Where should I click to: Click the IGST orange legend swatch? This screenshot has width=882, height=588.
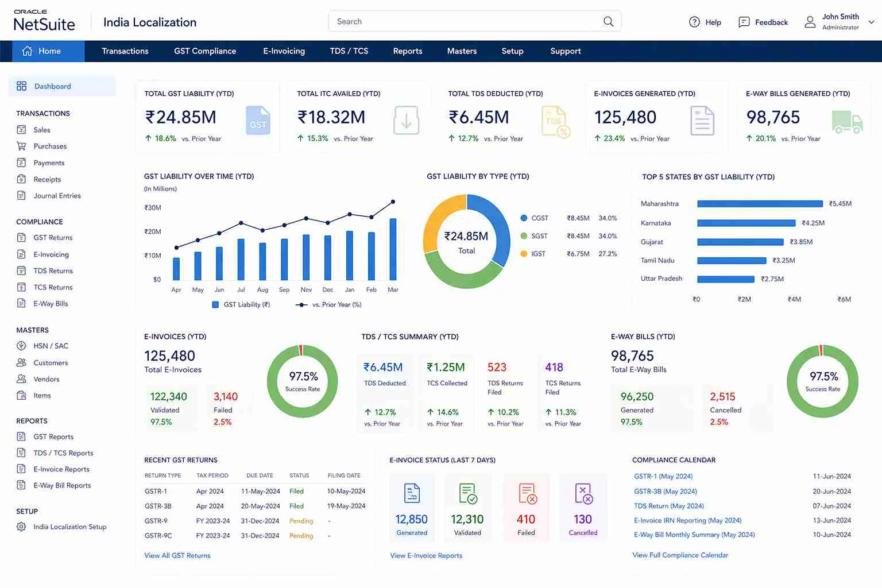click(524, 254)
